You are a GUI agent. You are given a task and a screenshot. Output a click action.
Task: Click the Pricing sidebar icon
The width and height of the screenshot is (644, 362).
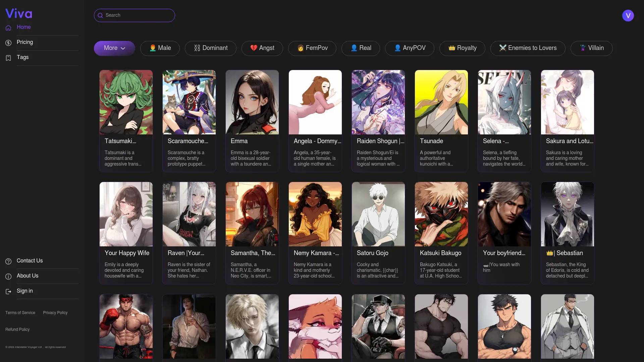pos(8,43)
